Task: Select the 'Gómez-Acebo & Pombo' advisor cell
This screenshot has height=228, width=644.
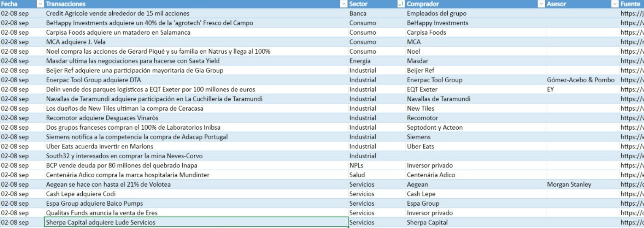Action: coord(582,80)
